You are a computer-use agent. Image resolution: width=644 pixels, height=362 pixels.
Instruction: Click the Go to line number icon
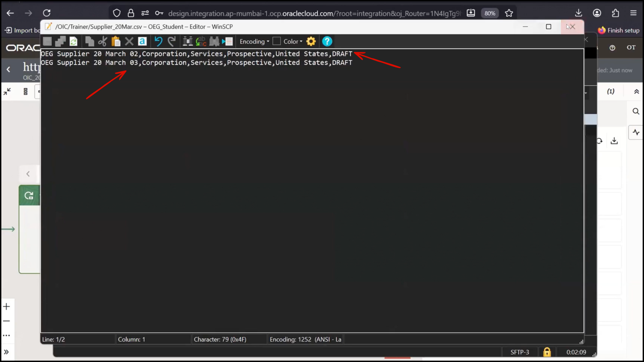(227, 41)
